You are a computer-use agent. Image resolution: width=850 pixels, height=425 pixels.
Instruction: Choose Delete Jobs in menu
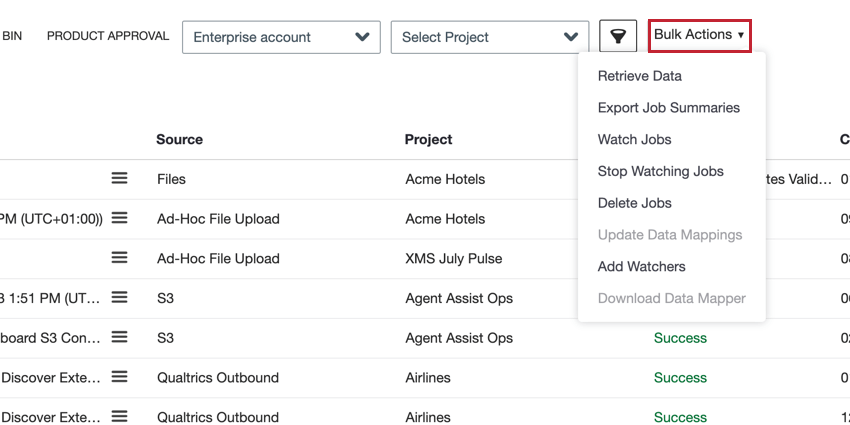pyautogui.click(x=634, y=203)
